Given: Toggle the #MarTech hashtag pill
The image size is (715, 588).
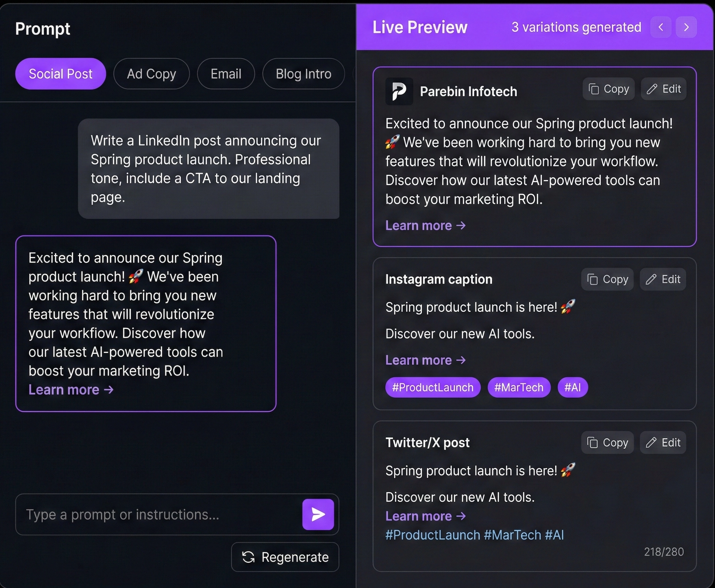Looking at the screenshot, I should 519,387.
